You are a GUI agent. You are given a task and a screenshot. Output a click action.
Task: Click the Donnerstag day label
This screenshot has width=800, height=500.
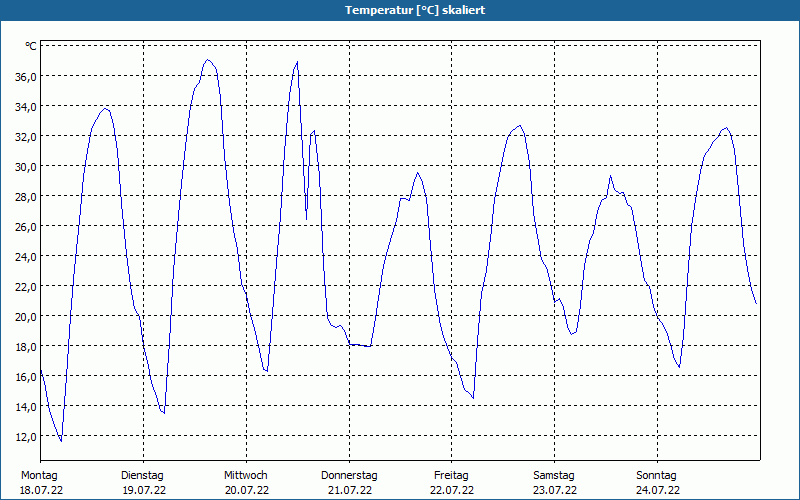click(x=349, y=476)
